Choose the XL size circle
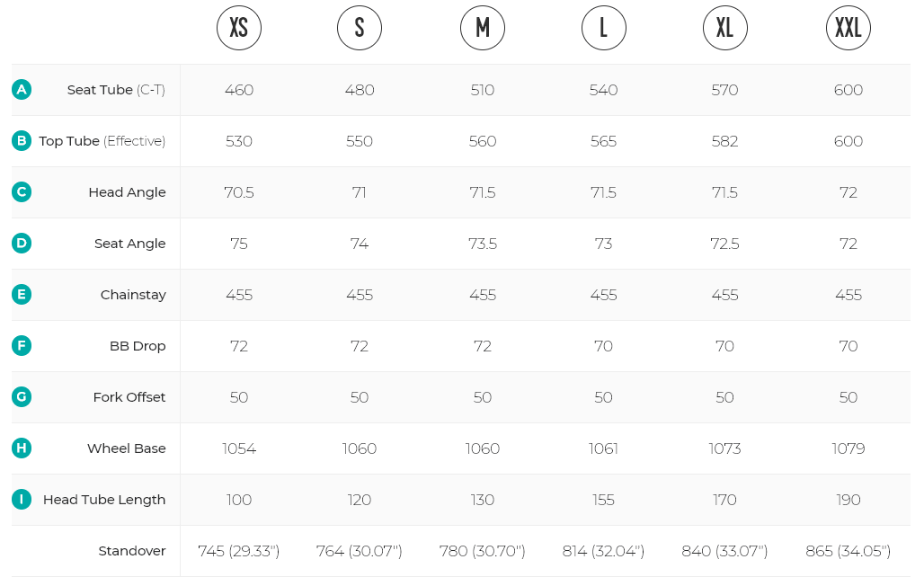Image resolution: width=924 pixels, height=586 pixels. 725,29
